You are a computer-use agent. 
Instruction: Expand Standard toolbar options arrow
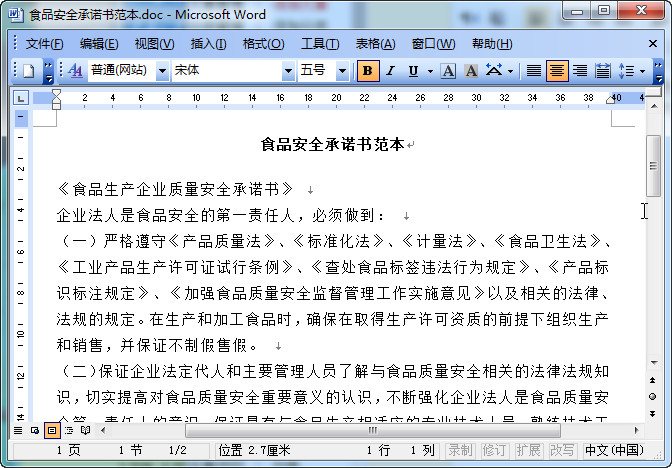point(48,71)
